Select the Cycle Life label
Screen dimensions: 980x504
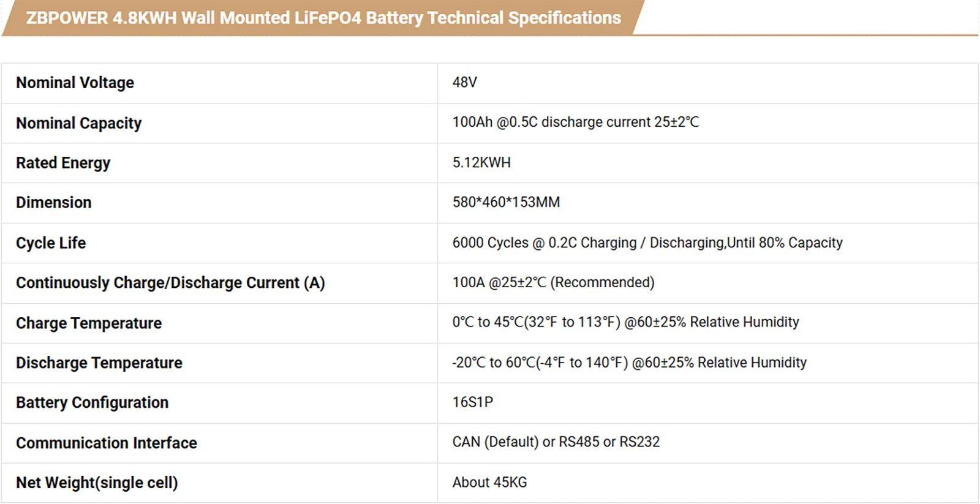click(51, 243)
